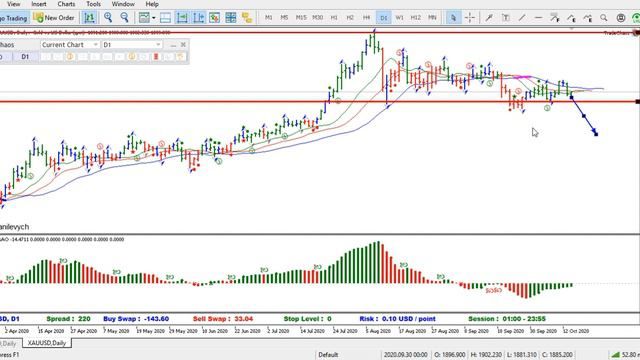Open the Current Chart dropdown
Image resolution: width=640 pixels, height=360 pixels.
click(x=70, y=45)
